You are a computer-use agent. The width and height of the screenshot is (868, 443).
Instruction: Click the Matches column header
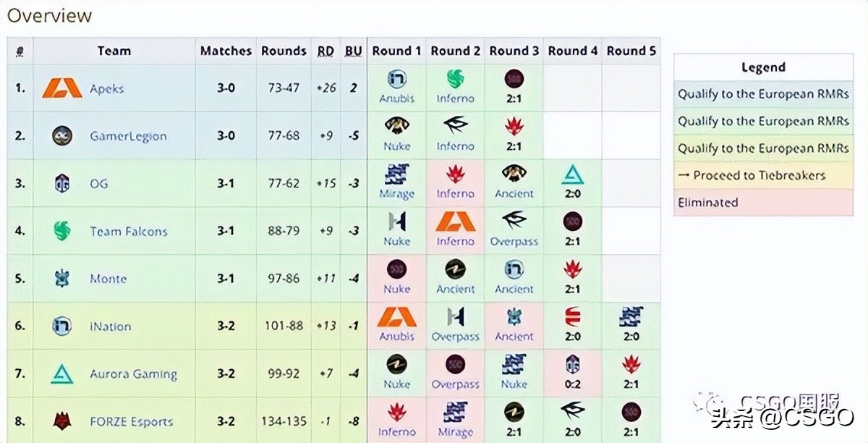pos(226,51)
